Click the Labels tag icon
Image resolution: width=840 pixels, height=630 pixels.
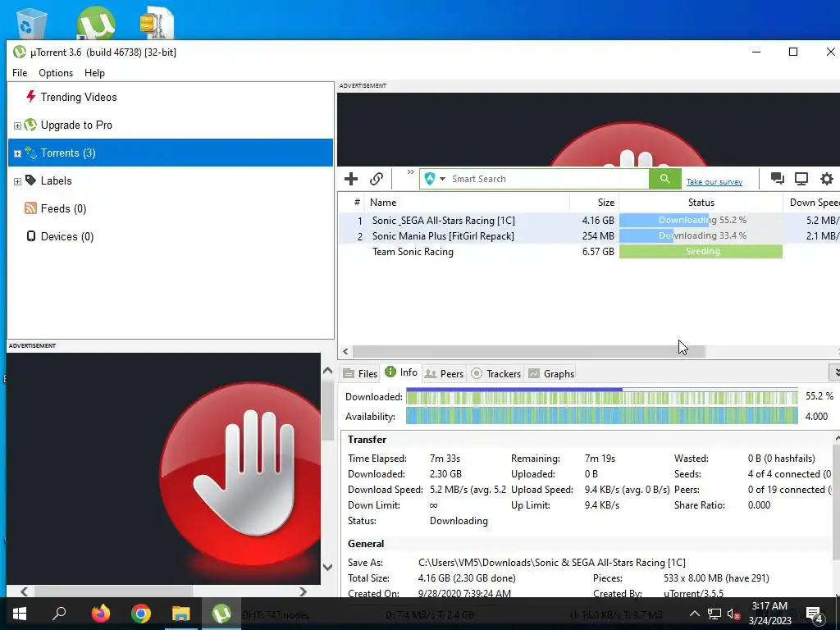coord(30,180)
